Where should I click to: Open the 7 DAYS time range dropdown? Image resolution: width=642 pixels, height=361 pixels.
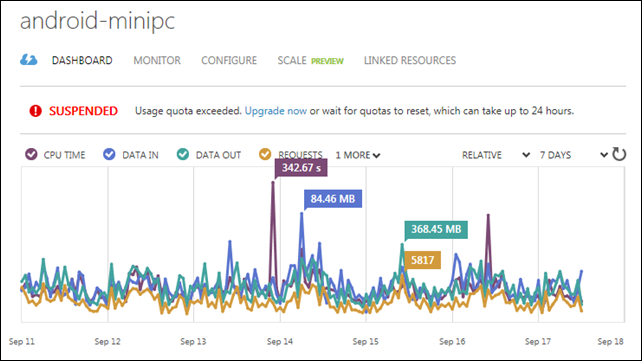[573, 155]
